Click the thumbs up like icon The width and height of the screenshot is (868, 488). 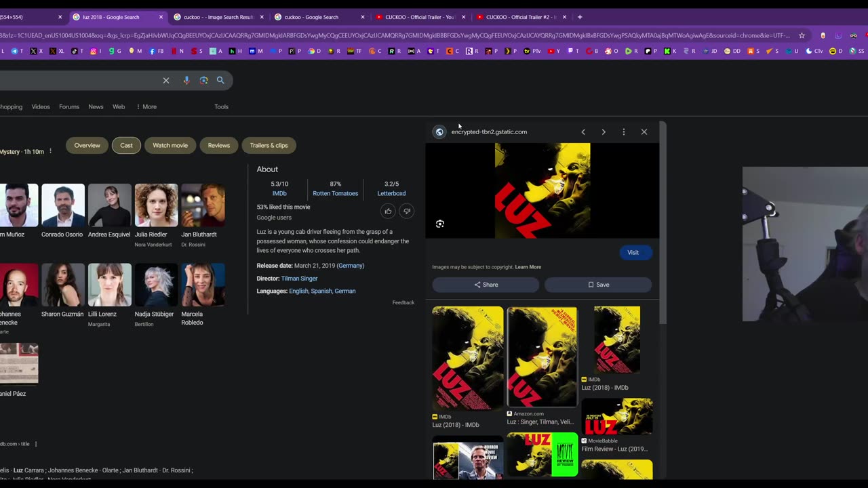pos(388,211)
